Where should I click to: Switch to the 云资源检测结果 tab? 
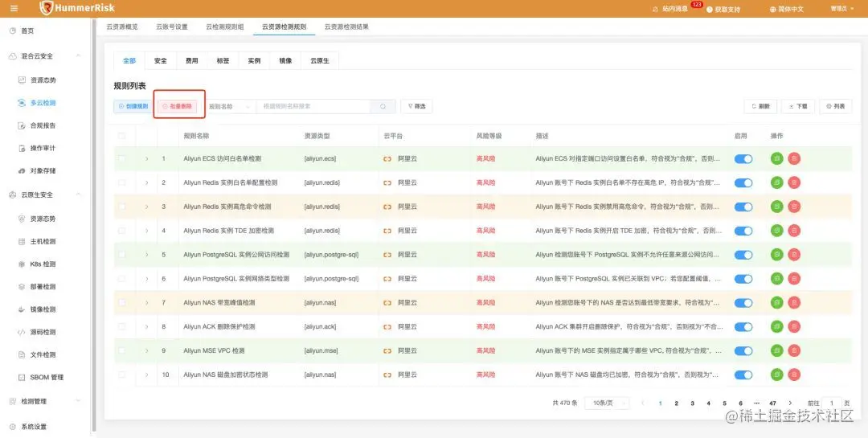point(346,27)
